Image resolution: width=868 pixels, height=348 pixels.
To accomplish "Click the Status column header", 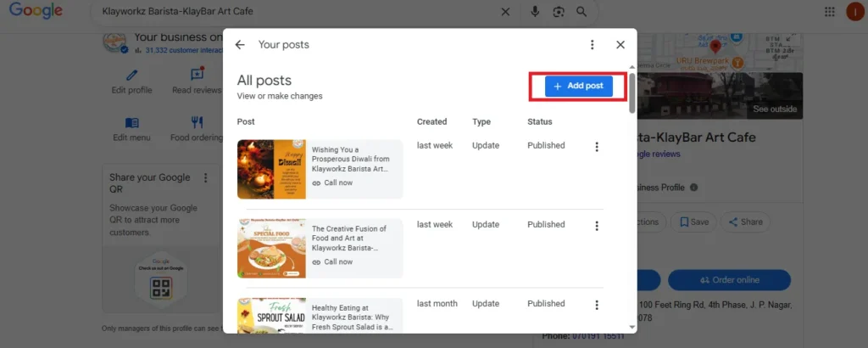I will pyautogui.click(x=540, y=122).
